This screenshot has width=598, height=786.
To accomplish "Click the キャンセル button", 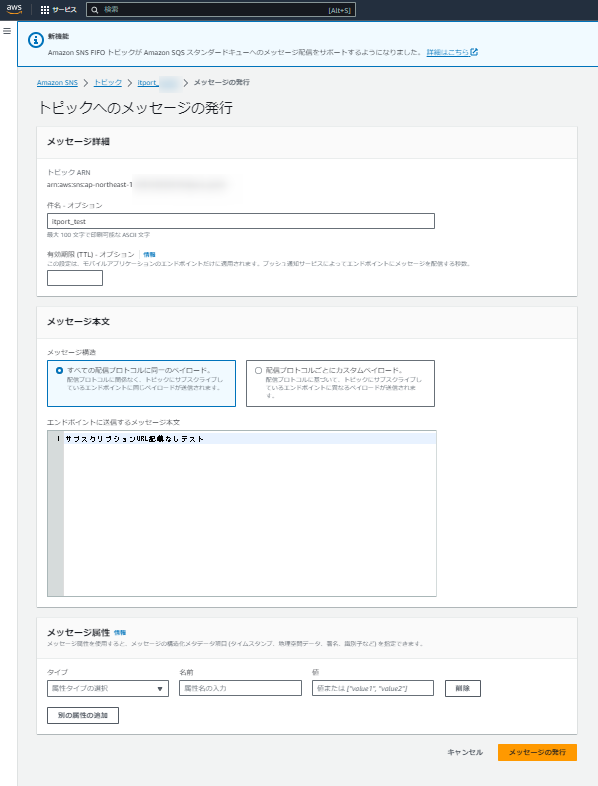I will (465, 752).
